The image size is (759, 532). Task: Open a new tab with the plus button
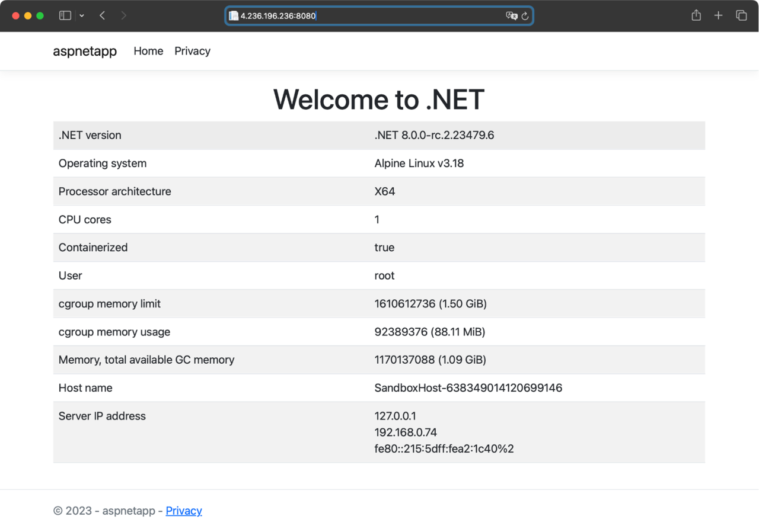(718, 16)
